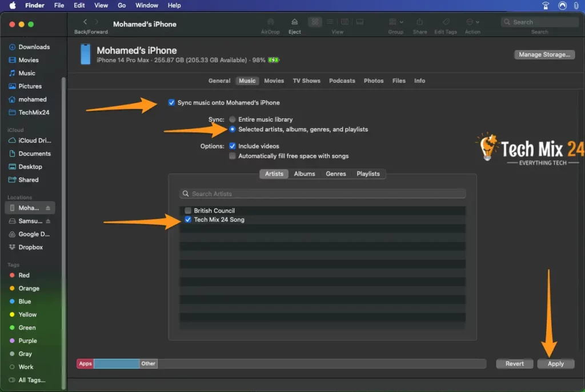Click the Manage Storage button
Screen dimensions: 585x392
point(544,55)
